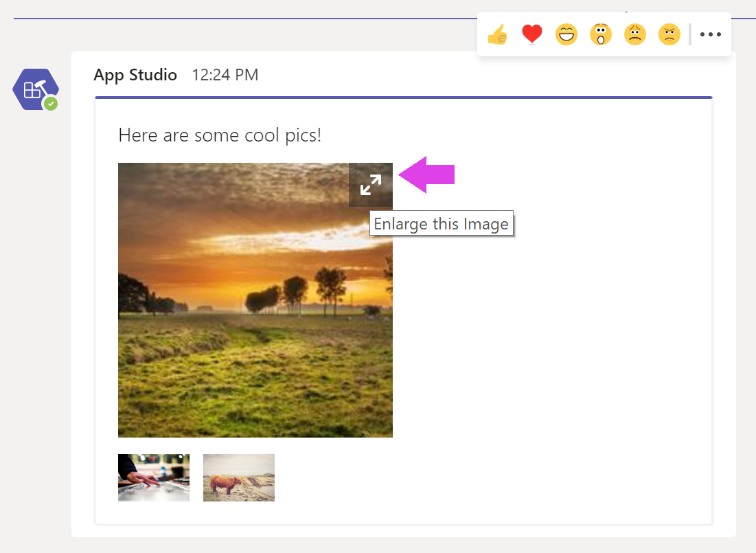React with the angry emoji
The image size is (756, 553).
(669, 34)
